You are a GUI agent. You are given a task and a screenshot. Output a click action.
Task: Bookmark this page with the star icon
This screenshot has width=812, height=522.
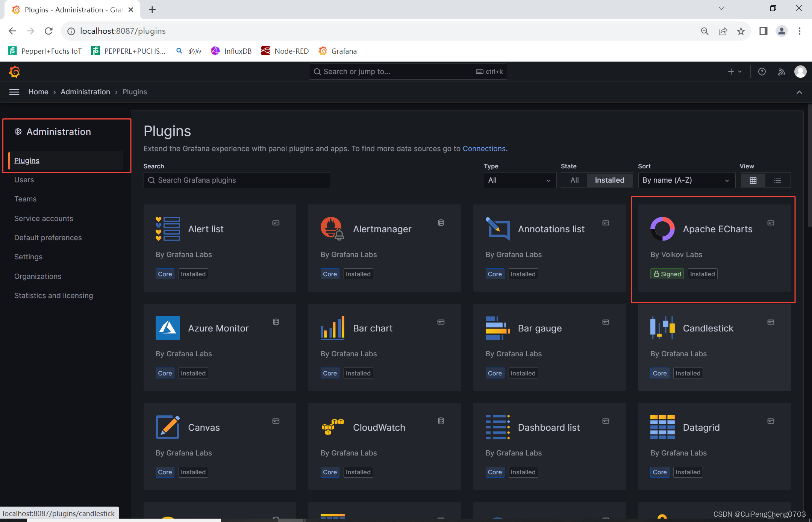tap(741, 31)
